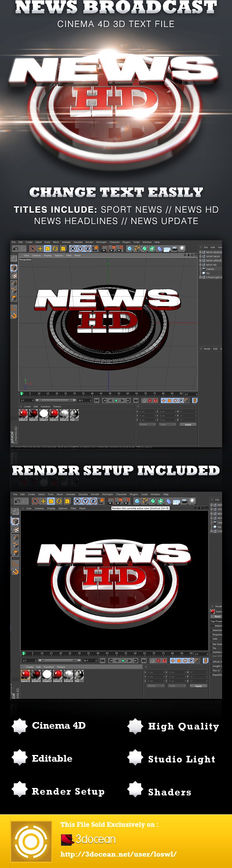232x868 pixels.
Task: Click snap magnet icon in upper left palette
Action: 14,315
